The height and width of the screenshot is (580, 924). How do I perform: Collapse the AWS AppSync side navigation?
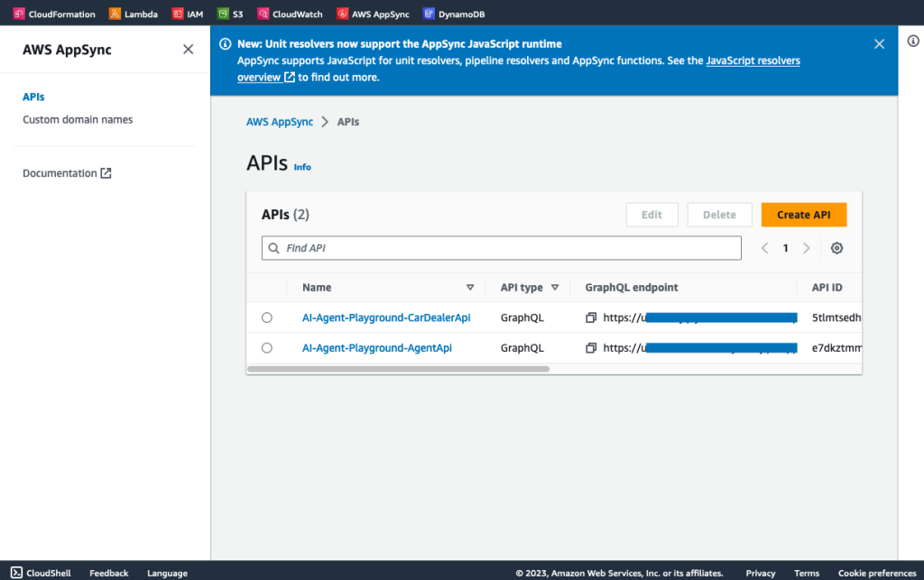(x=188, y=49)
